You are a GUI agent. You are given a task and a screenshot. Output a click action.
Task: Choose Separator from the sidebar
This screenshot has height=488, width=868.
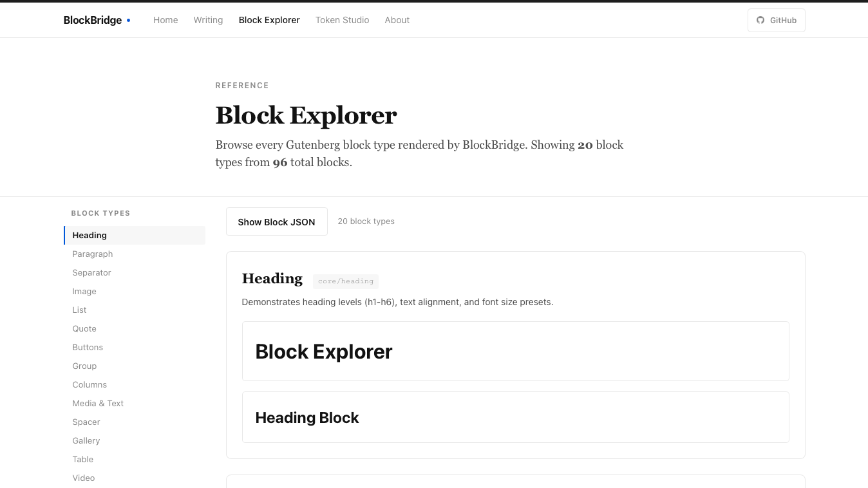[92, 272]
